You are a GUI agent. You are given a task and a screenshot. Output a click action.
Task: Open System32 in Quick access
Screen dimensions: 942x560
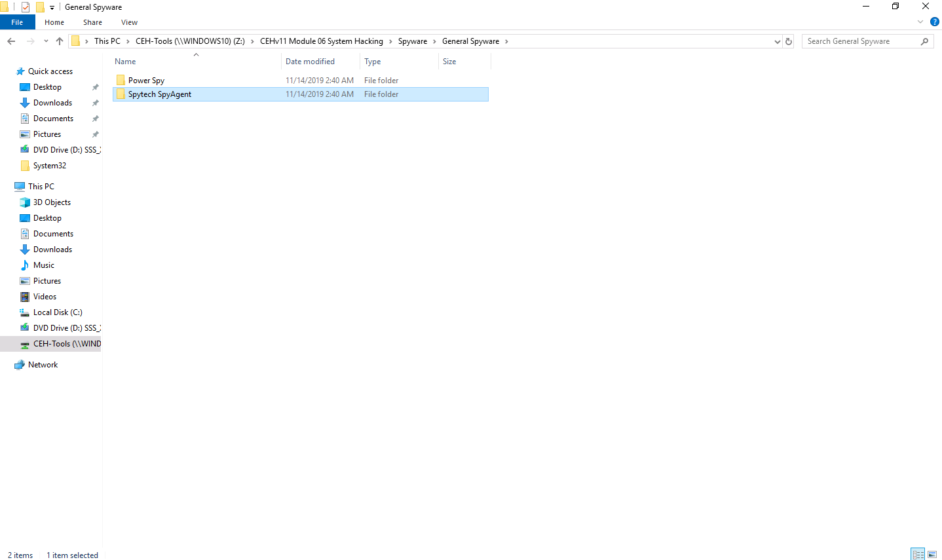[50, 166]
